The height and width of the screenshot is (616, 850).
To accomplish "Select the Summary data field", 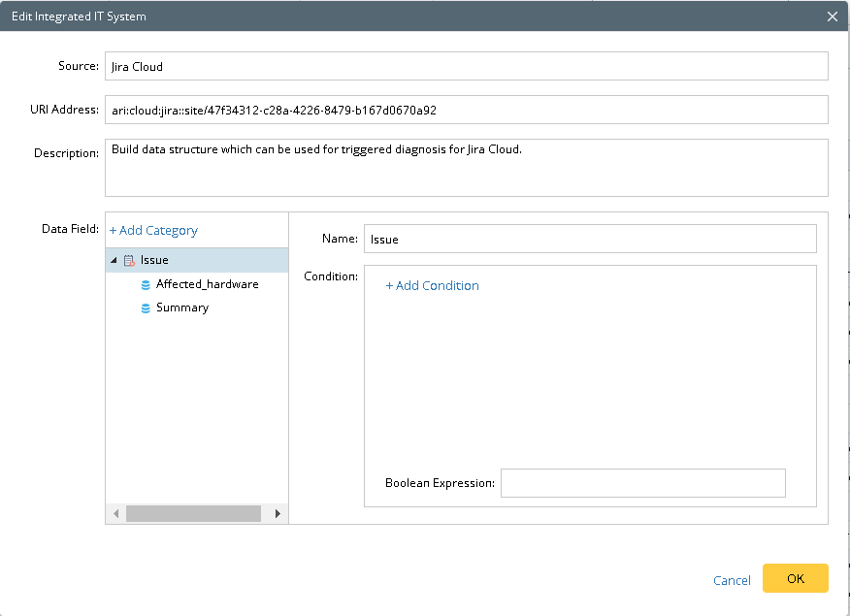I will (x=183, y=307).
